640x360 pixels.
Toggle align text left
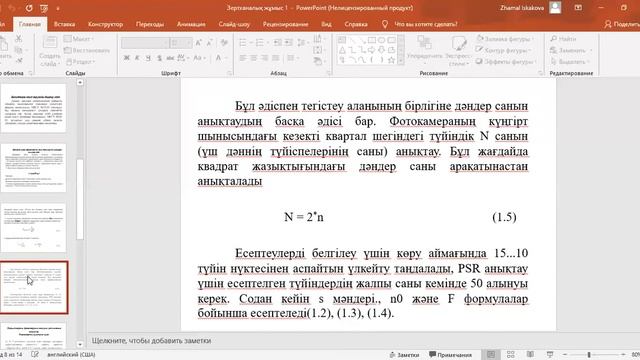pos(243,58)
